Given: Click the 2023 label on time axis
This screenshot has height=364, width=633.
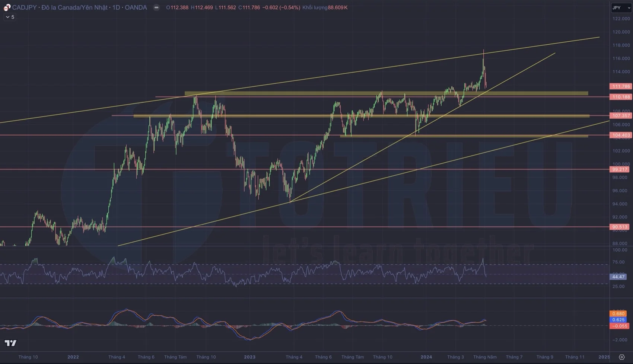Looking at the screenshot, I should [x=249, y=357].
